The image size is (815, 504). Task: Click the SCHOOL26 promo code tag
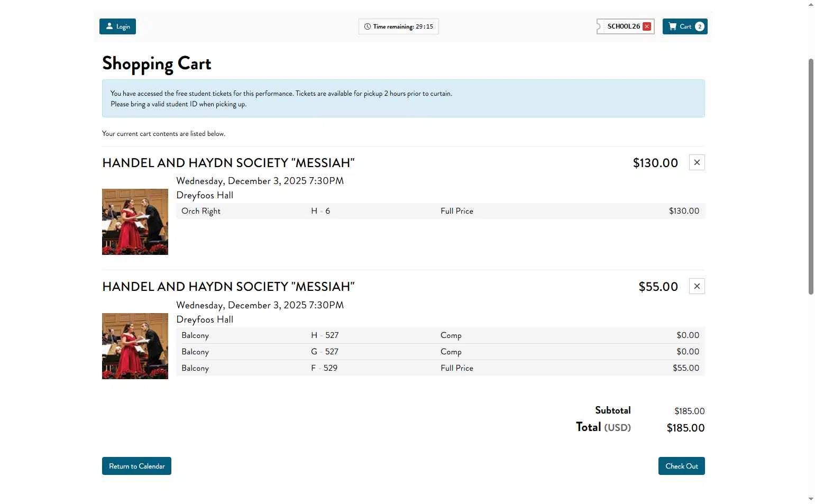pyautogui.click(x=625, y=26)
